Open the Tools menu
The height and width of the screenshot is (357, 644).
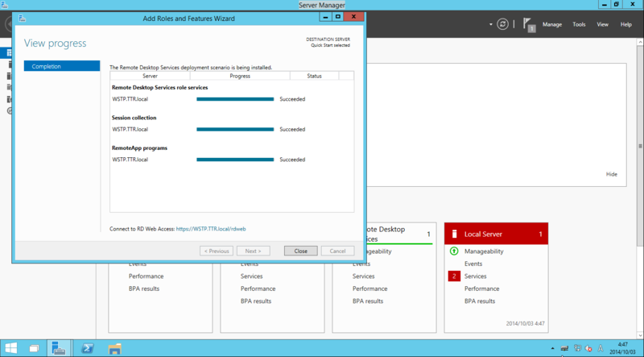(x=579, y=25)
